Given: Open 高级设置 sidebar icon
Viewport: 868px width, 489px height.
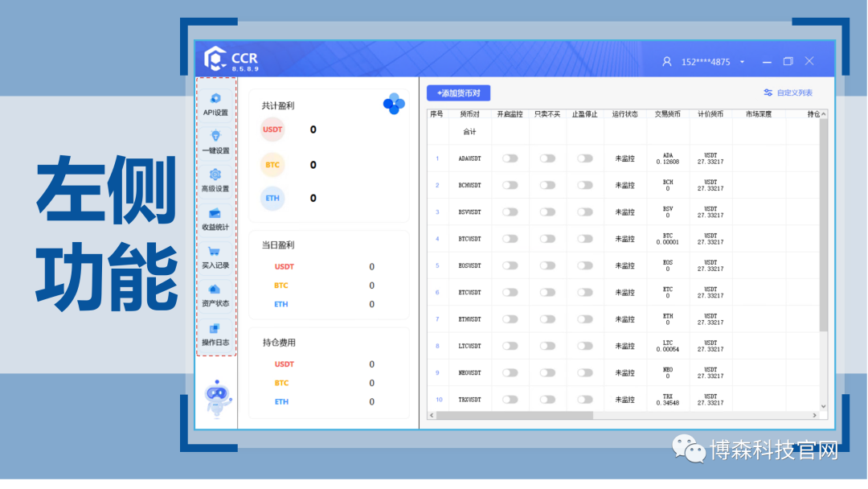Looking at the screenshot, I should coord(215,179).
